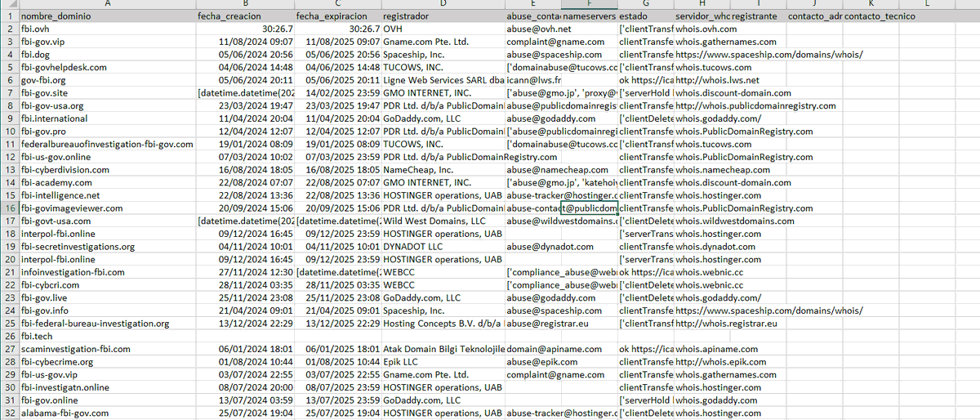Viewport: 980px width, 420px height.
Task: Select column B header
Action: 245,4
